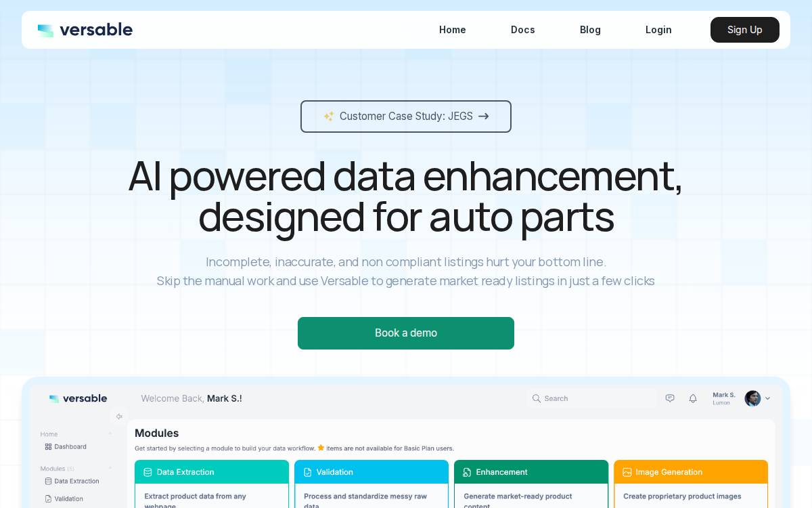812x508 pixels.
Task: Open the Login nav item
Action: [658, 30]
